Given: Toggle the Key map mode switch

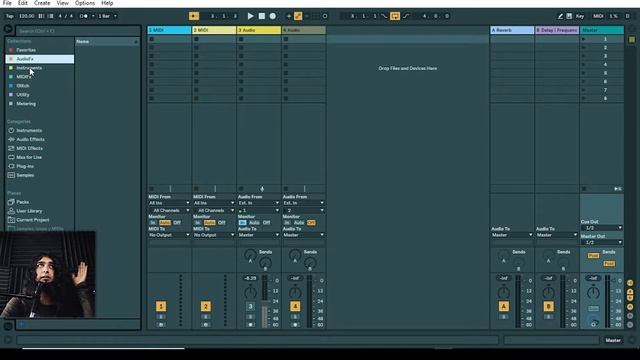Looking at the screenshot, I should [580, 16].
